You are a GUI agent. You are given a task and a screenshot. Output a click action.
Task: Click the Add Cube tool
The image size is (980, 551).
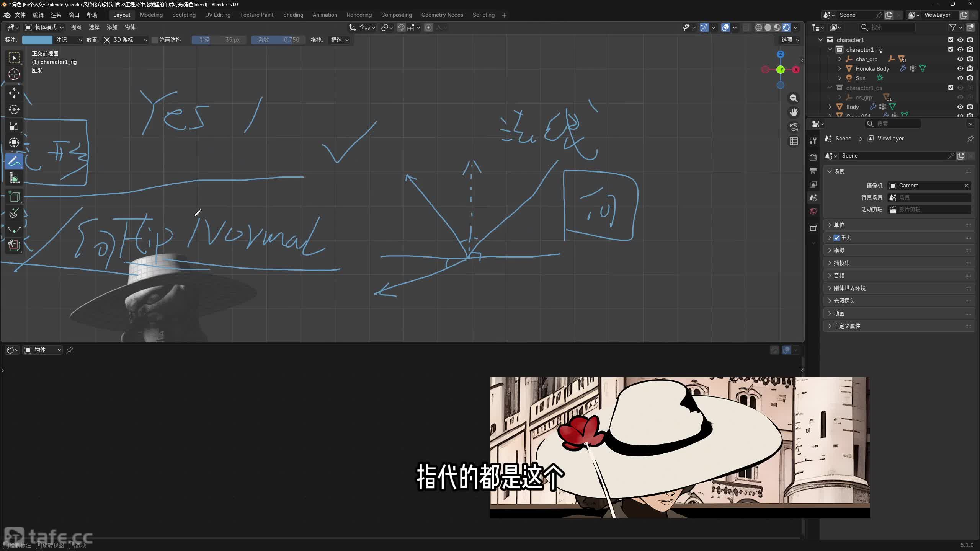(14, 197)
